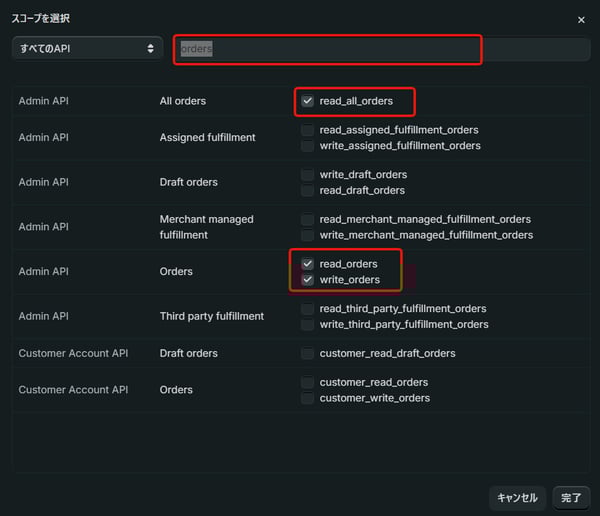This screenshot has height=516, width=600.
Task: Confirm with the 完了 button
Action: click(x=570, y=497)
